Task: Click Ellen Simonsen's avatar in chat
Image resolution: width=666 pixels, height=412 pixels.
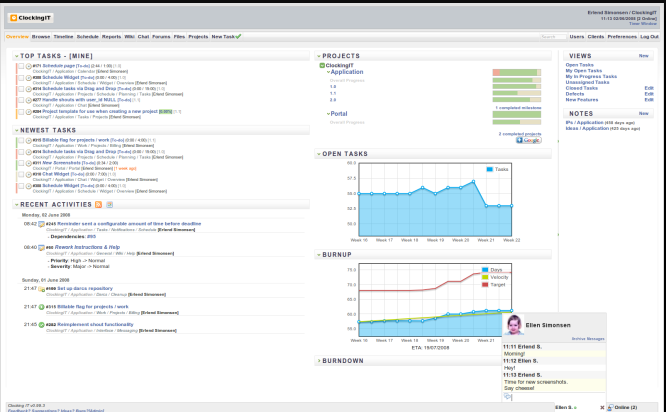Action: click(x=515, y=326)
